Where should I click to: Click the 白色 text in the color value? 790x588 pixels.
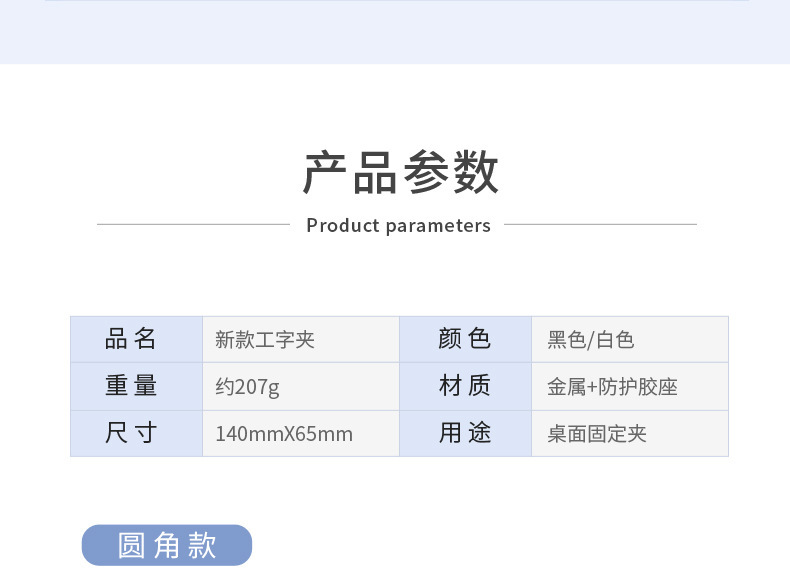click(x=615, y=340)
